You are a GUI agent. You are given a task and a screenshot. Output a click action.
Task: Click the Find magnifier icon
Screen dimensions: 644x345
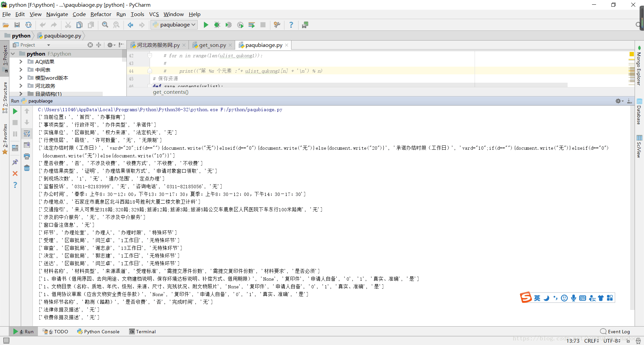[x=105, y=25]
